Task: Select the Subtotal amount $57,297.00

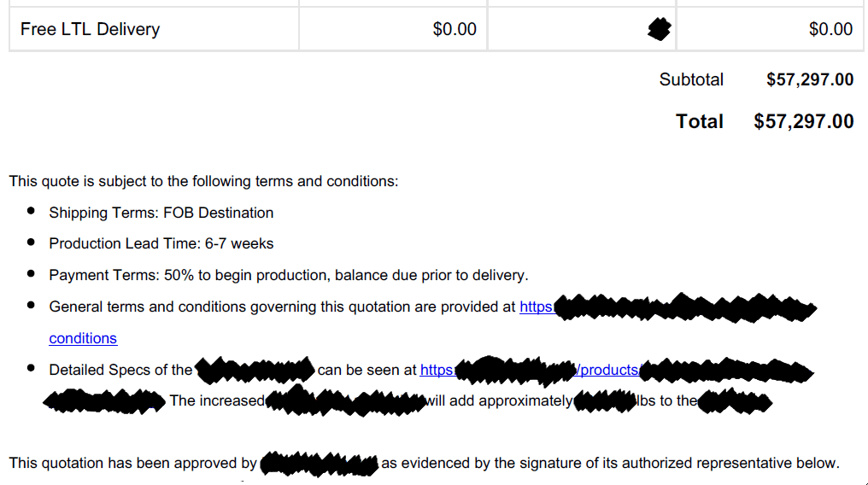Action: (810, 79)
